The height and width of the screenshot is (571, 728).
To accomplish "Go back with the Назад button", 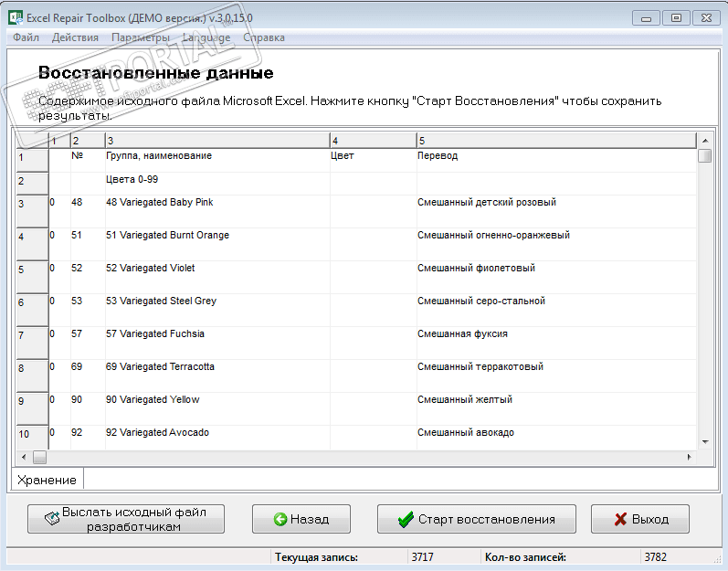I will coord(301,519).
